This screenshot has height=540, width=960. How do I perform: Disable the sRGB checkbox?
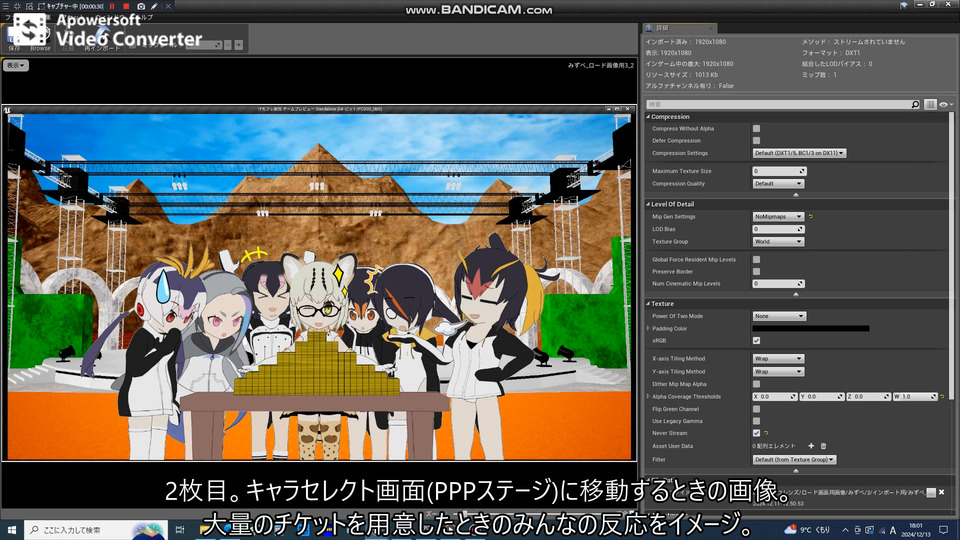click(x=756, y=340)
